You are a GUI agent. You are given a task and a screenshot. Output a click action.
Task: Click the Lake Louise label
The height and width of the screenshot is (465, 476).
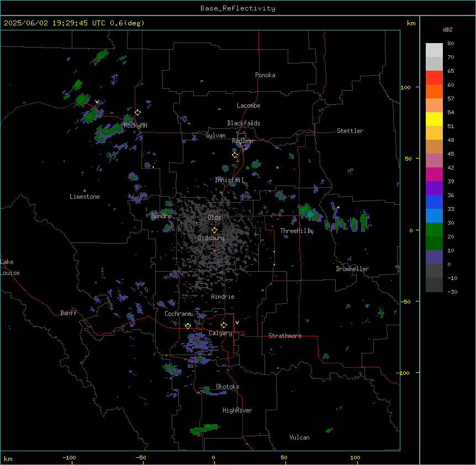point(10,267)
